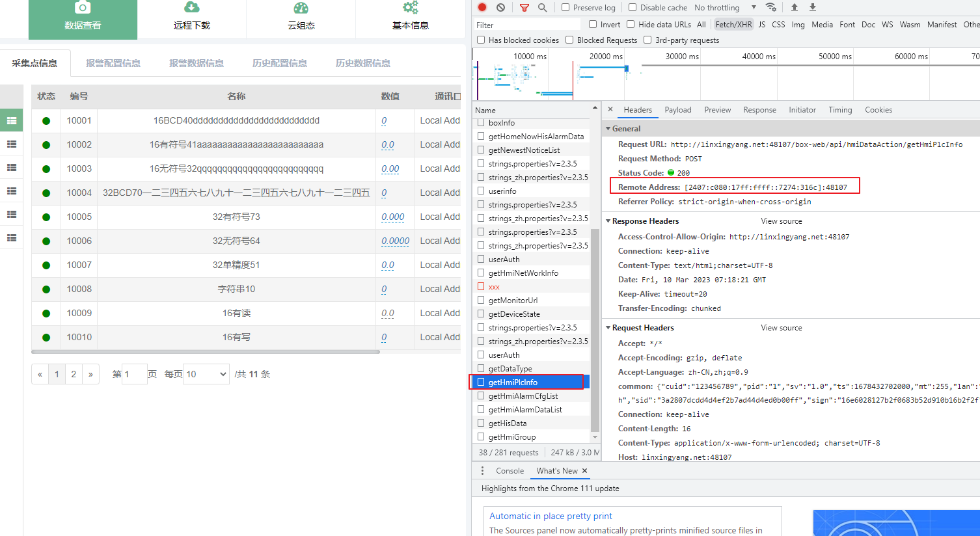Switch to the Payload tab
The image size is (980, 536).
pyautogui.click(x=677, y=110)
